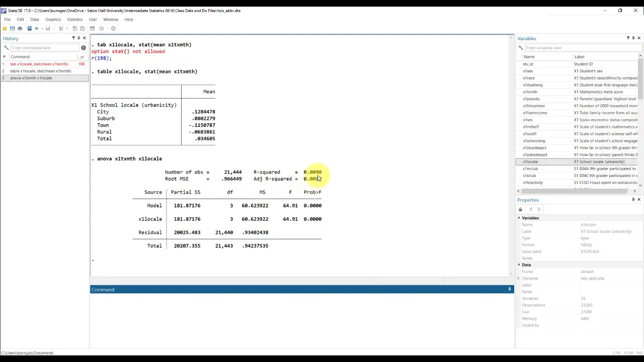This screenshot has height=362, width=644.
Task: Click the Variables list horizontal scrollbar
Action: (574, 191)
